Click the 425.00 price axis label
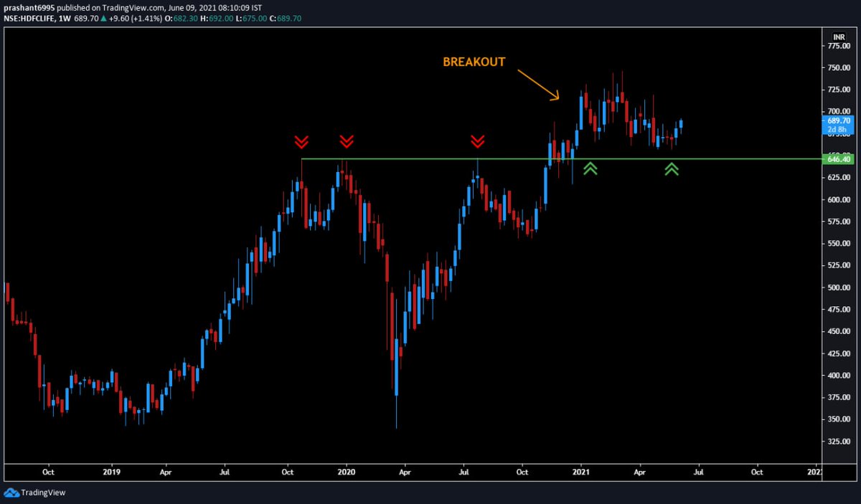Image resolution: width=861 pixels, height=504 pixels. click(x=839, y=353)
